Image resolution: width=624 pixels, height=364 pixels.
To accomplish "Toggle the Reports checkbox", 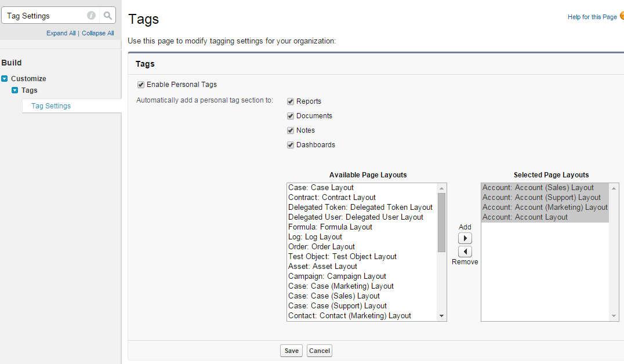I will [291, 101].
